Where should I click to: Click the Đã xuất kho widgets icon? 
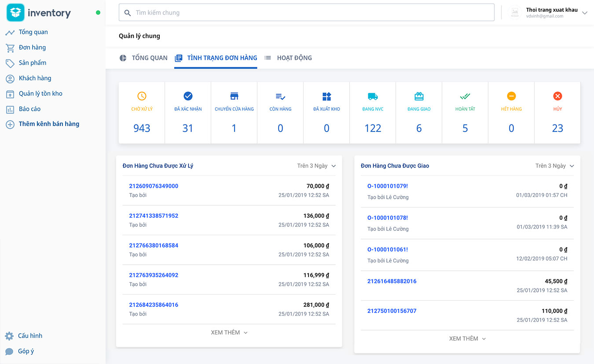tap(326, 96)
